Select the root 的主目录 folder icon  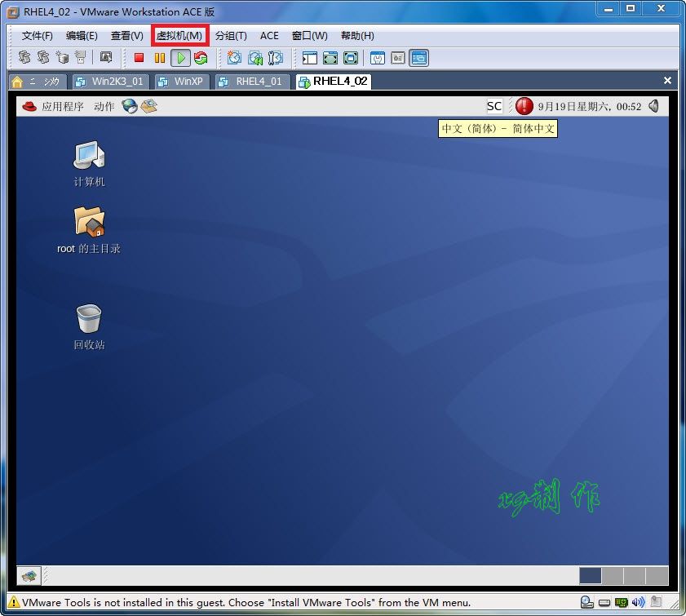point(89,230)
